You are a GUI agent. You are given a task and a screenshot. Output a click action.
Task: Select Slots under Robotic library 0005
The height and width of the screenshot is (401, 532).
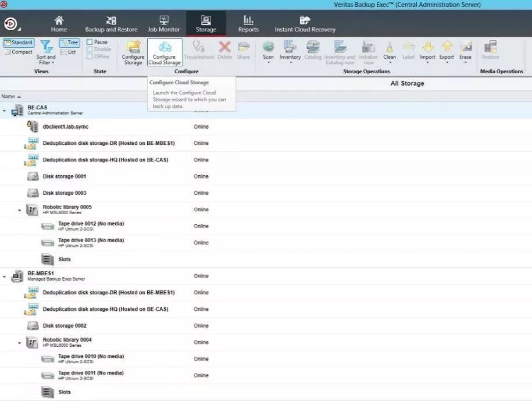[65, 260]
